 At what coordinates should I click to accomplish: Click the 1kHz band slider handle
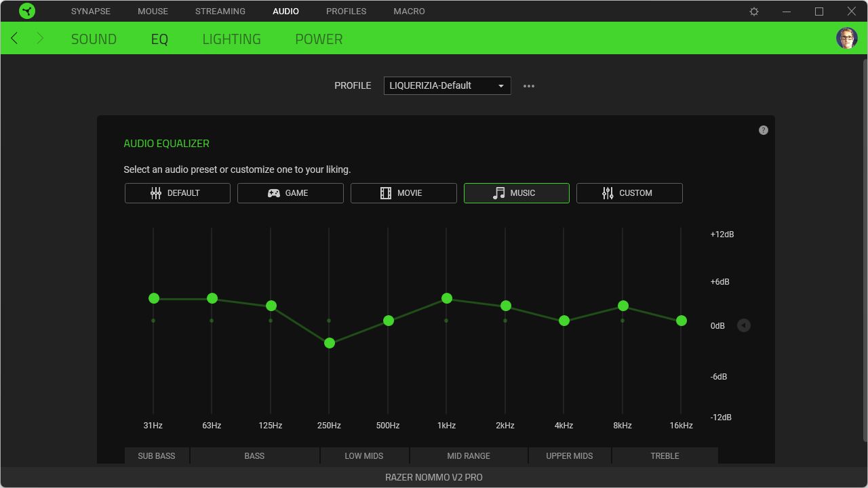447,298
